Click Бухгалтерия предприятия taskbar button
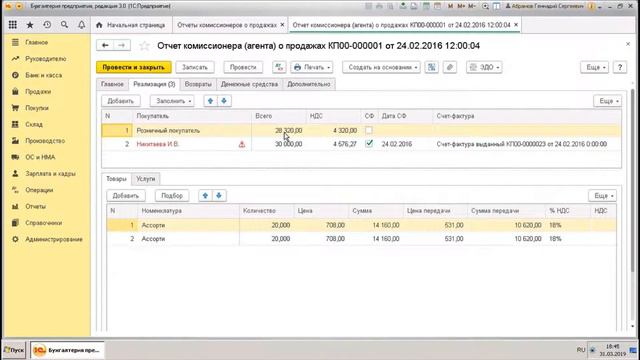The width and height of the screenshot is (640, 360). [x=67, y=350]
